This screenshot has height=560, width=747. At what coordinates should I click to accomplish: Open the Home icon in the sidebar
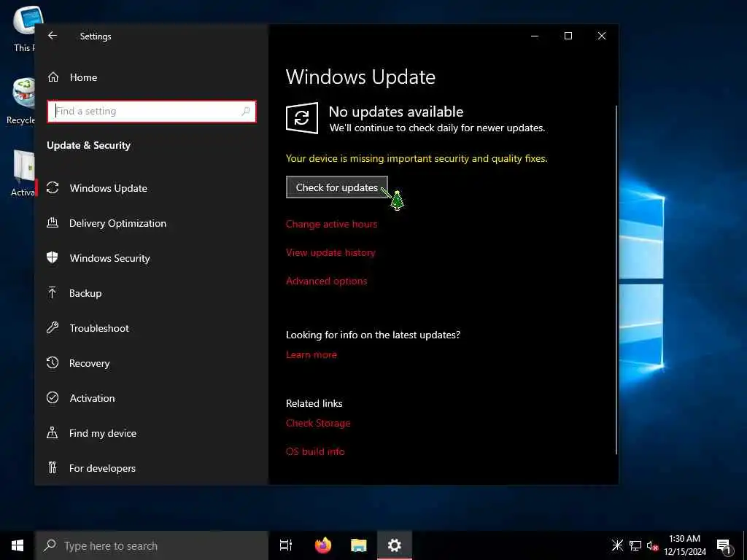coord(53,77)
